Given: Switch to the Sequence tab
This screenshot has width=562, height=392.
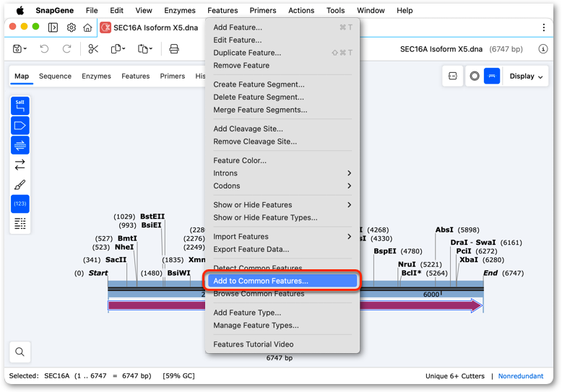Looking at the screenshot, I should tap(55, 76).
